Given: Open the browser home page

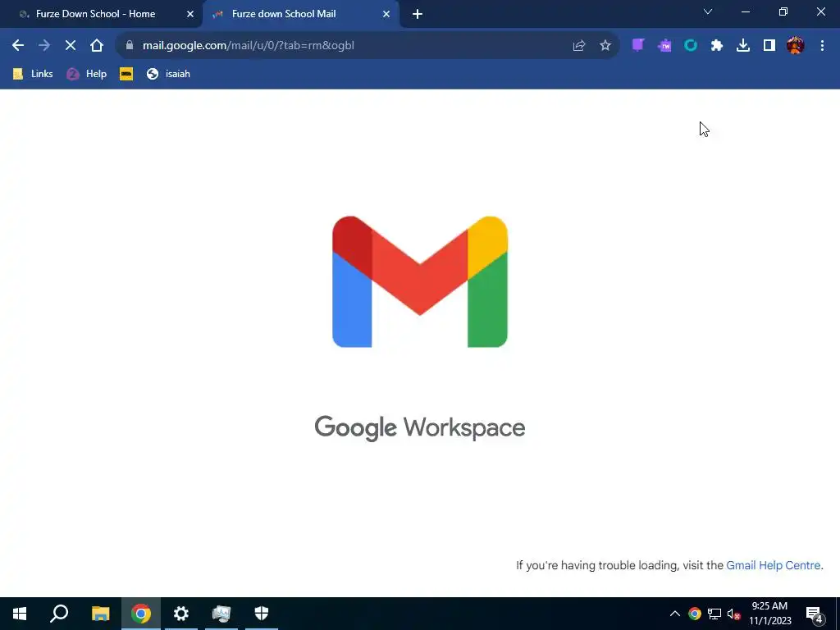Looking at the screenshot, I should [x=97, y=46].
